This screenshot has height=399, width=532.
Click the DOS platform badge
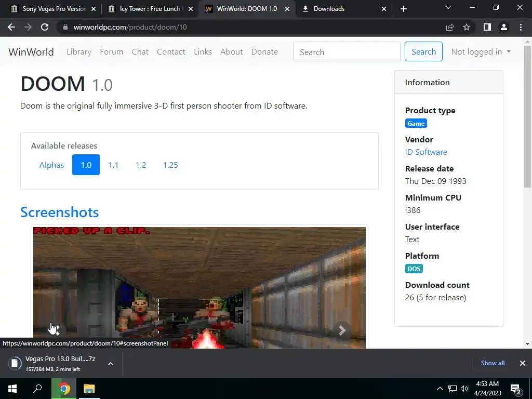point(414,269)
